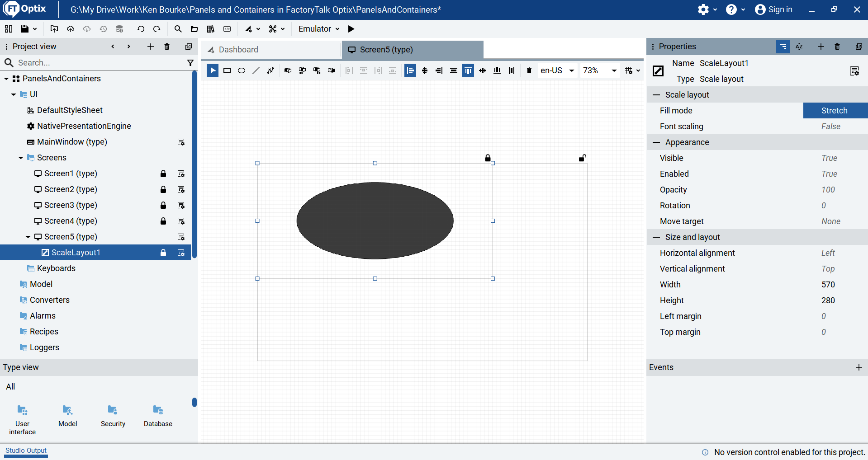The height and width of the screenshot is (460, 868).
Task: Select the pointer selection tool
Action: click(213, 70)
